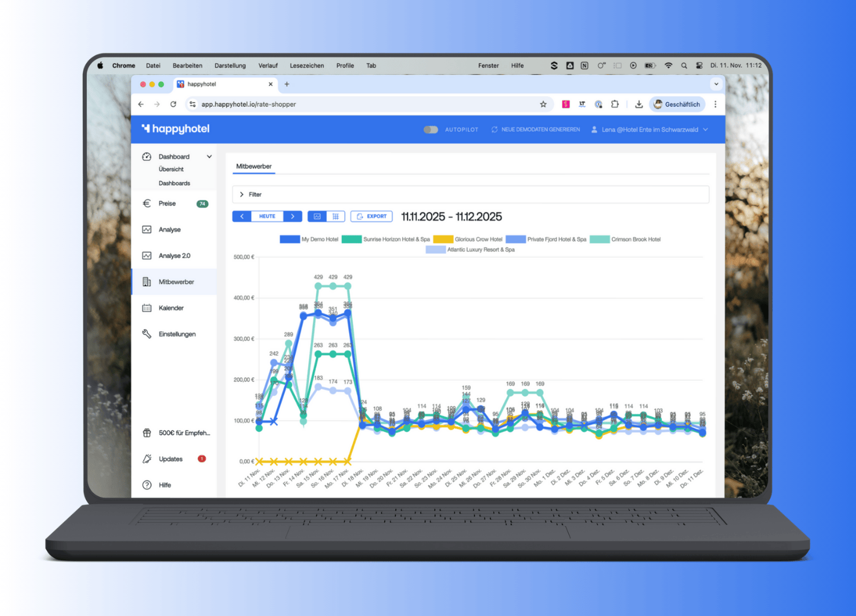Open the Übersicht sidebar link
The width and height of the screenshot is (856, 616).
coord(171,169)
